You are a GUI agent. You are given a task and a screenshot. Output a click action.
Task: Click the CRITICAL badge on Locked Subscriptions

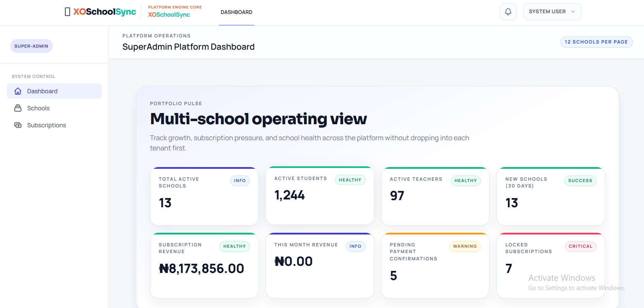click(x=580, y=246)
